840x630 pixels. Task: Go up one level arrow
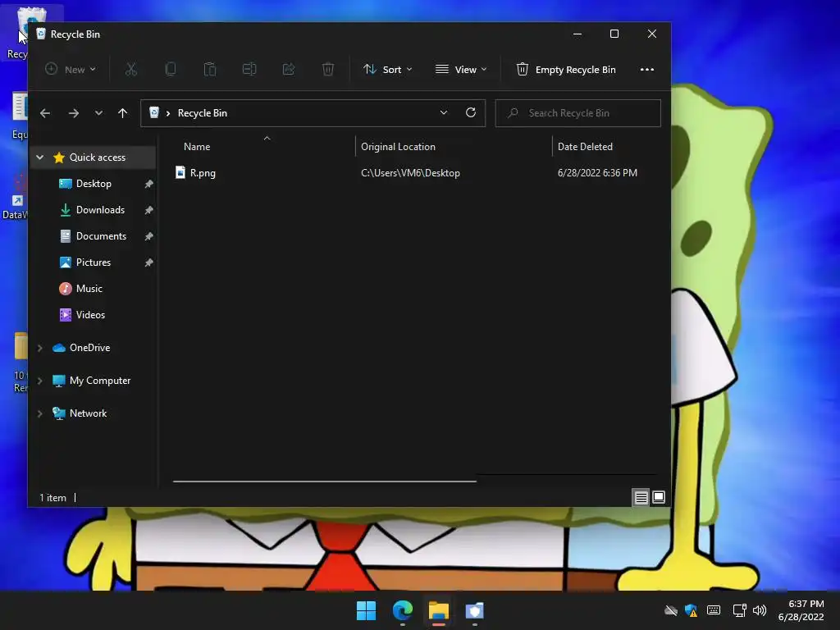pyautogui.click(x=123, y=113)
